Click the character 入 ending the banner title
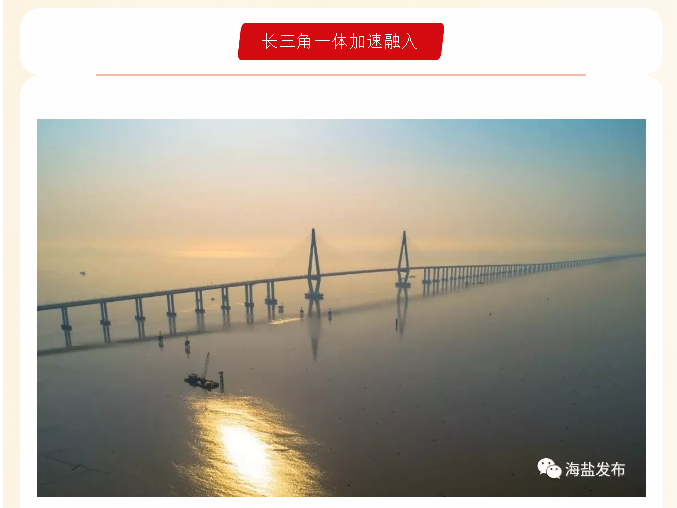The height and width of the screenshot is (508, 677). pos(409,41)
